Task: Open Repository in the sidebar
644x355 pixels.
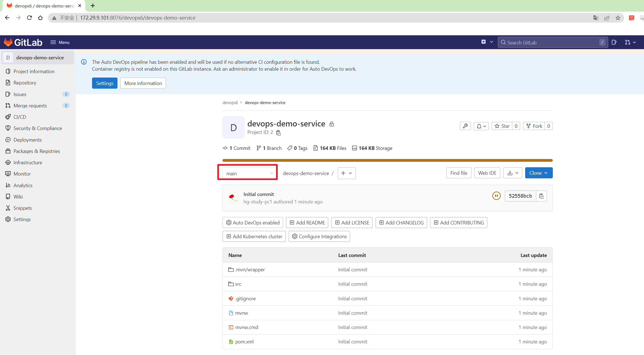Action: click(25, 83)
